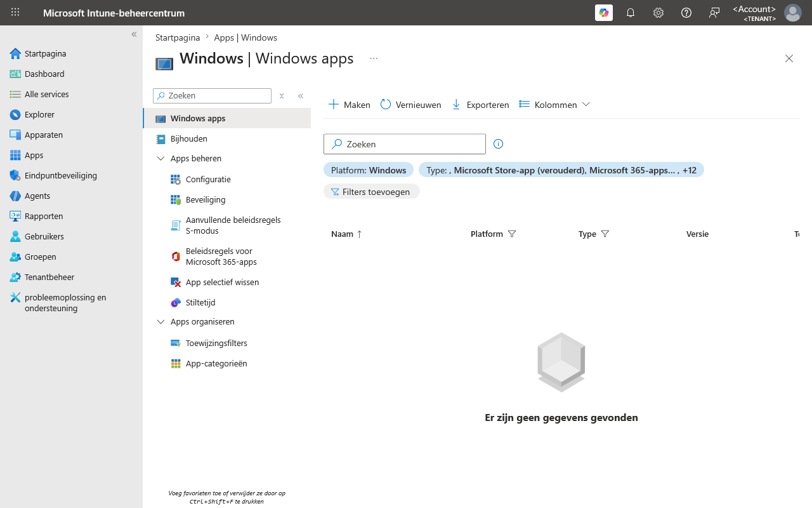Image resolution: width=812 pixels, height=508 pixels.
Task: Open Apparaten in the sidebar
Action: click(x=71, y=135)
